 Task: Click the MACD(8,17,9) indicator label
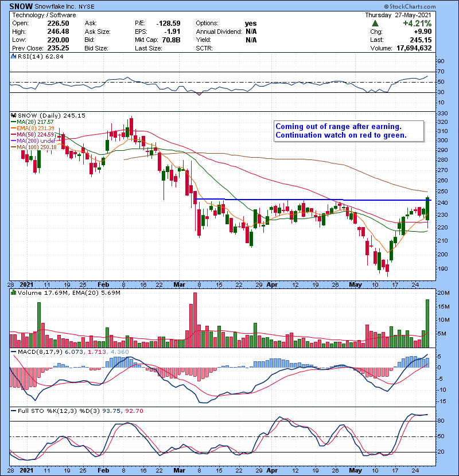click(40, 352)
